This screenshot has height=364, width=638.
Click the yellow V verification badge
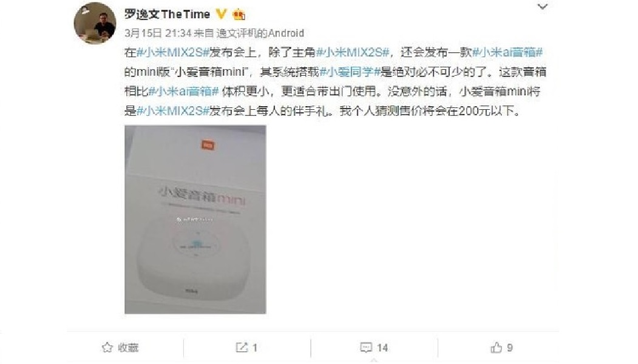[221, 14]
